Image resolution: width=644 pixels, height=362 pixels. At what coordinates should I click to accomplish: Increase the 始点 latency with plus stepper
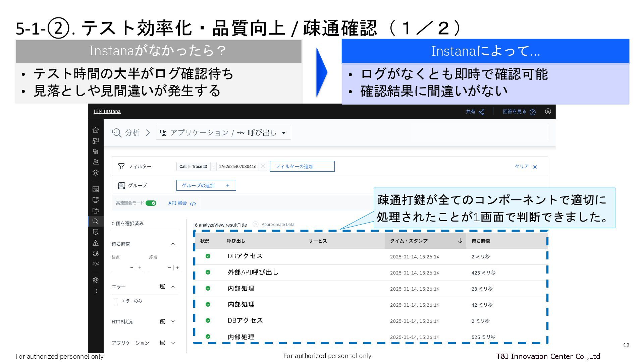(140, 268)
